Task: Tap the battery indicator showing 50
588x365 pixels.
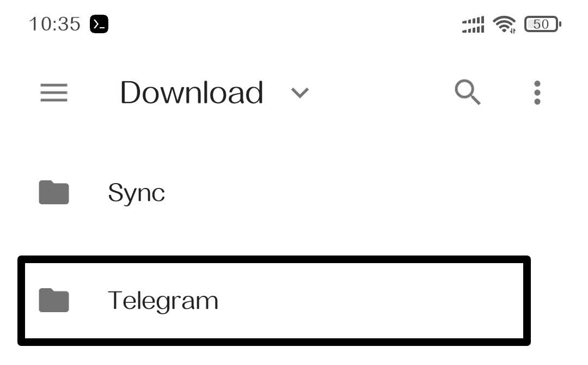Action: click(x=542, y=24)
